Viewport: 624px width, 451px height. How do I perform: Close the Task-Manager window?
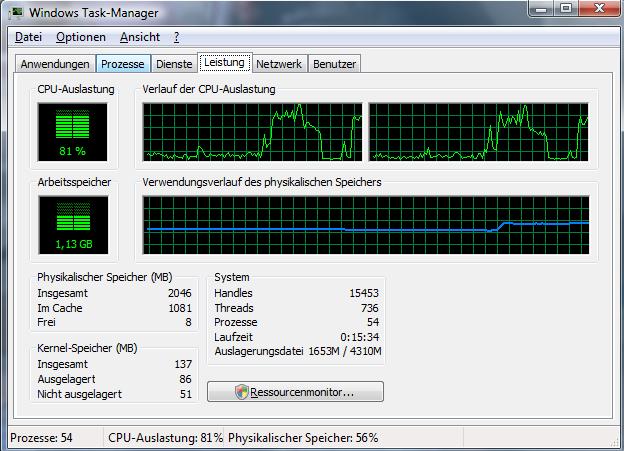[x=599, y=8]
